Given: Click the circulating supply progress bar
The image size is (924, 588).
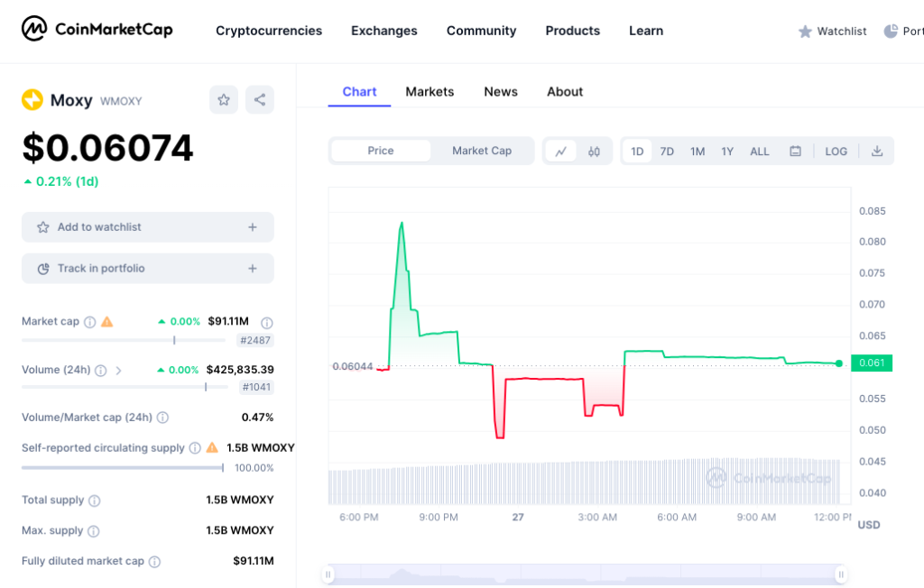Looking at the screenshot, I should tap(122, 467).
